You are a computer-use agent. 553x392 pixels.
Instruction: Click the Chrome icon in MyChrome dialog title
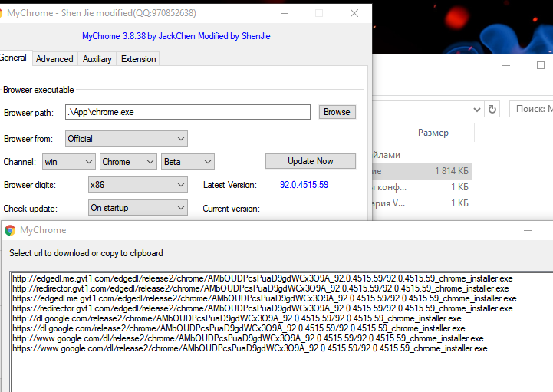pos(10,230)
